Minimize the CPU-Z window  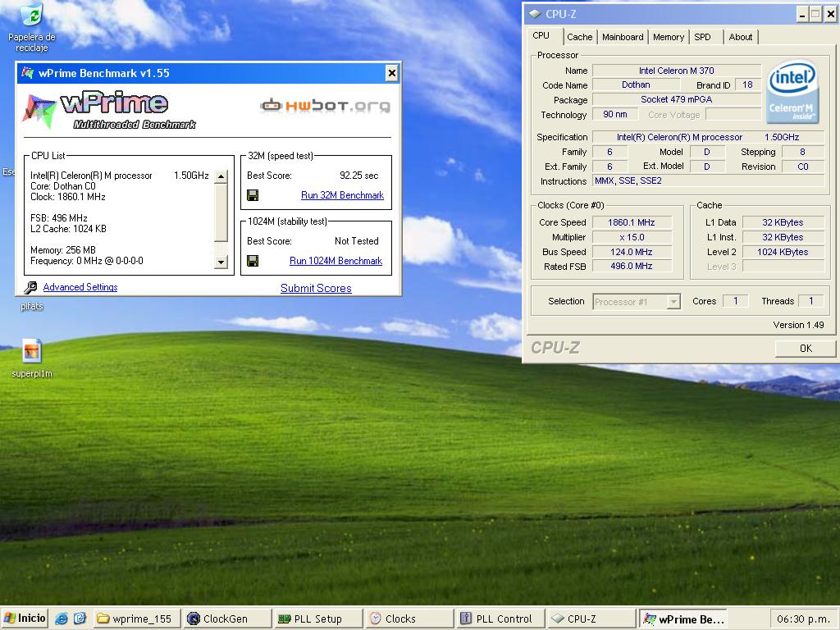(801, 15)
